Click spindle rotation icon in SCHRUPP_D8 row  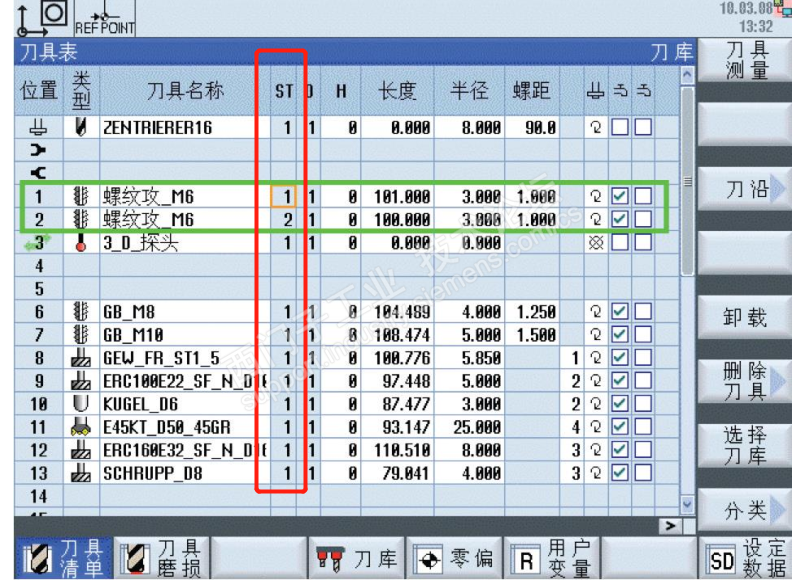click(596, 473)
